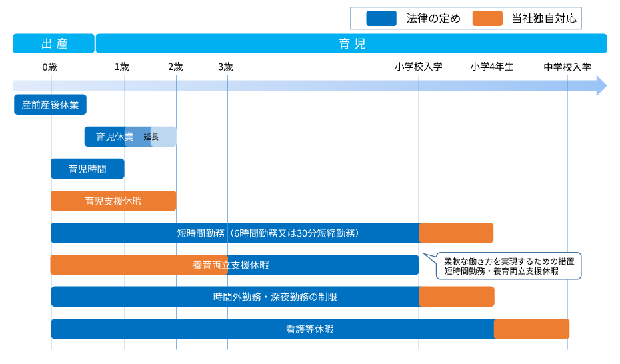The width and height of the screenshot is (620, 364).
Task: Click the arrowhead at the timeline end
Action: [601, 85]
